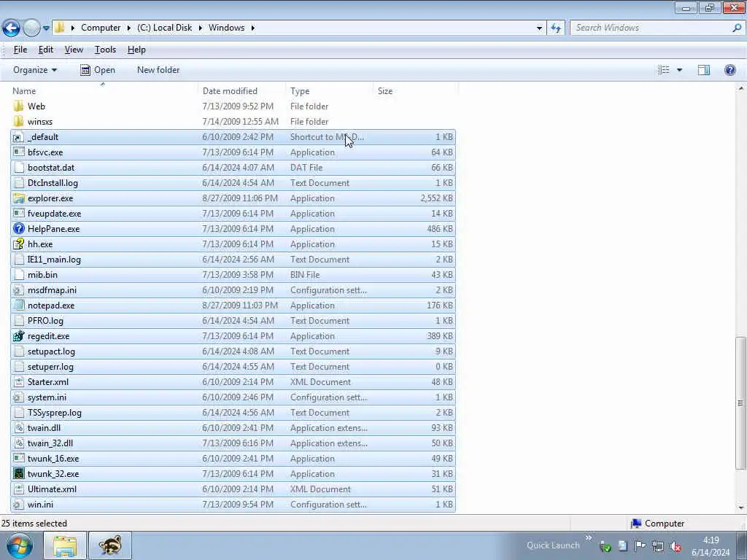The image size is (747, 560).
Task: Click the Forward navigation button
Action: tap(31, 28)
